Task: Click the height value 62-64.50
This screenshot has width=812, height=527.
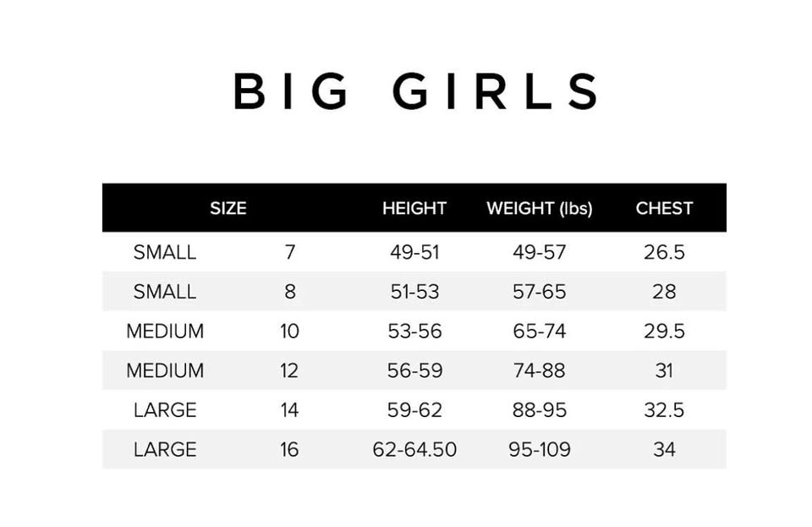Action: coord(414,449)
